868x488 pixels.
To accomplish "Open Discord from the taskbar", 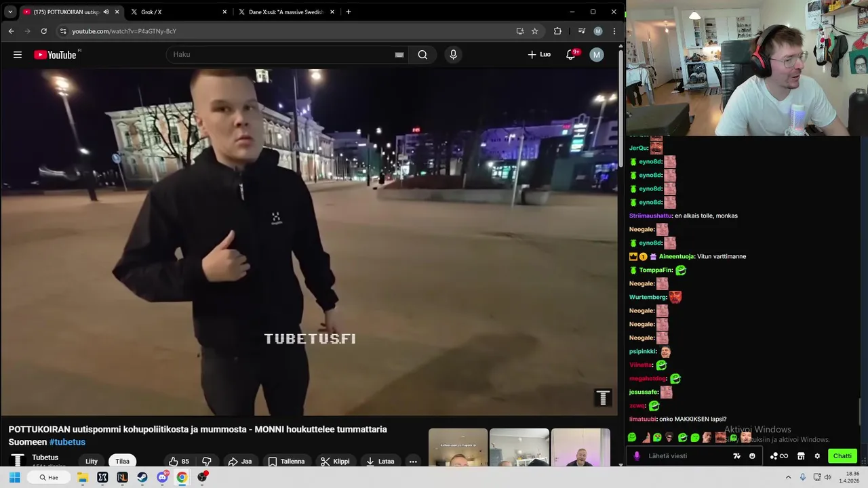I will click(162, 477).
